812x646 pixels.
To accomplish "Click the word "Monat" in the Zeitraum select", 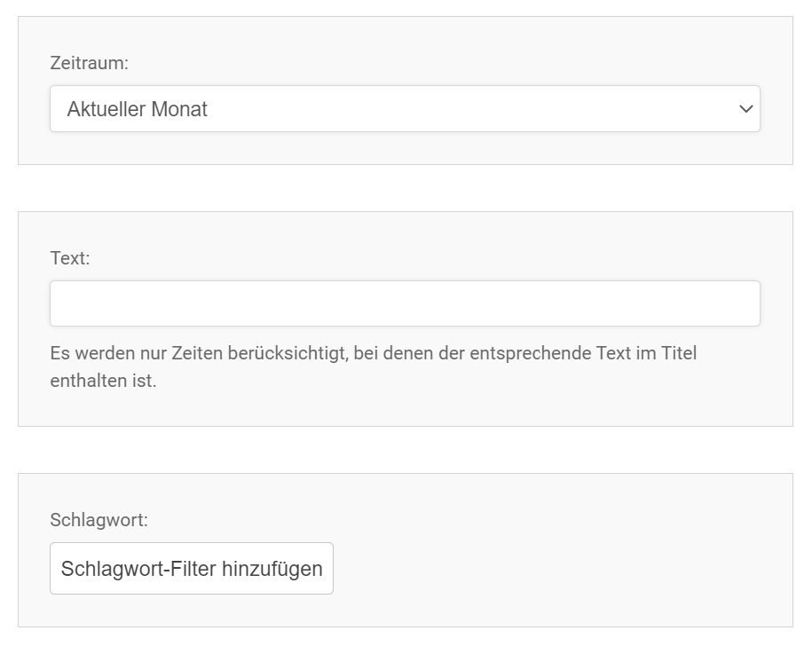I will point(179,109).
